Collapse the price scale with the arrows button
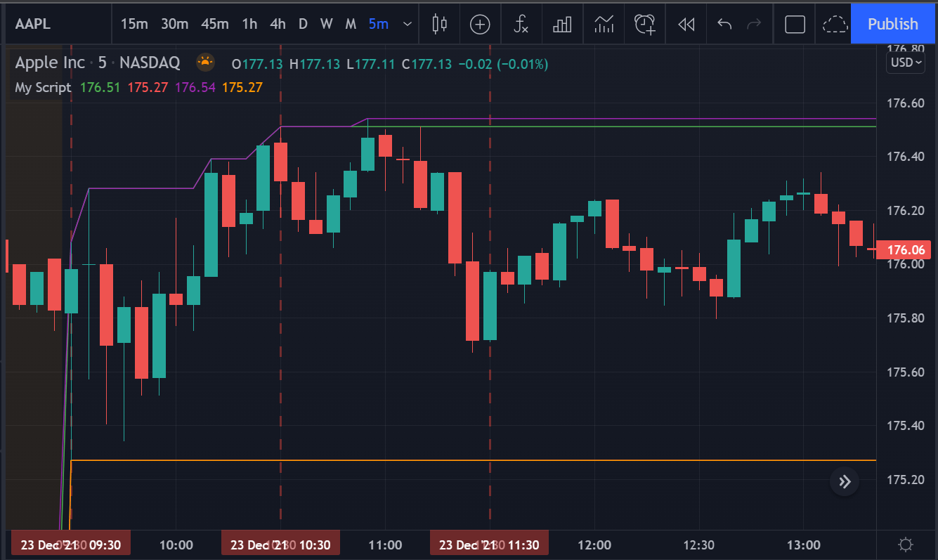 click(844, 481)
